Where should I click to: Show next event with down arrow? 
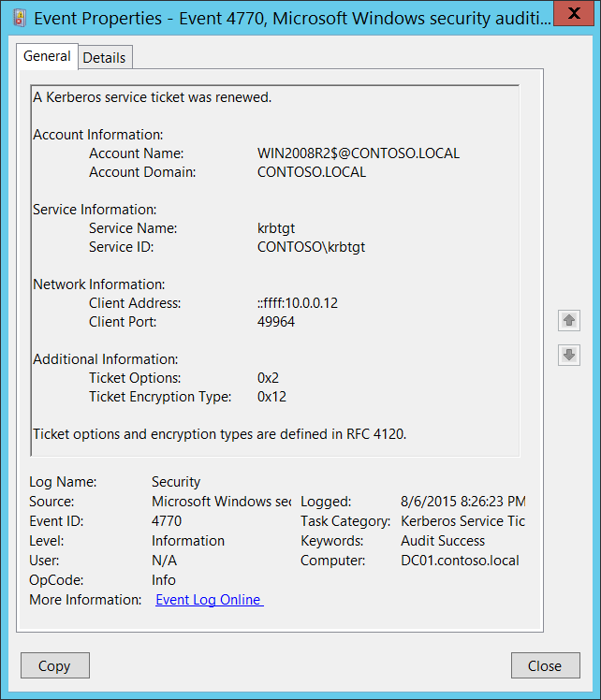coord(568,355)
